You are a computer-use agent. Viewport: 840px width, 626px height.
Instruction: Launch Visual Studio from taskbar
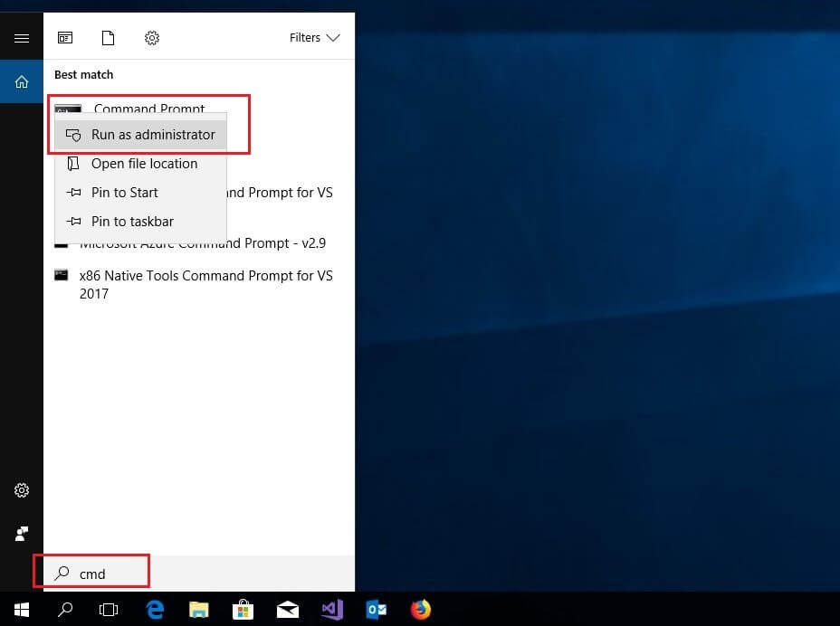point(331,609)
